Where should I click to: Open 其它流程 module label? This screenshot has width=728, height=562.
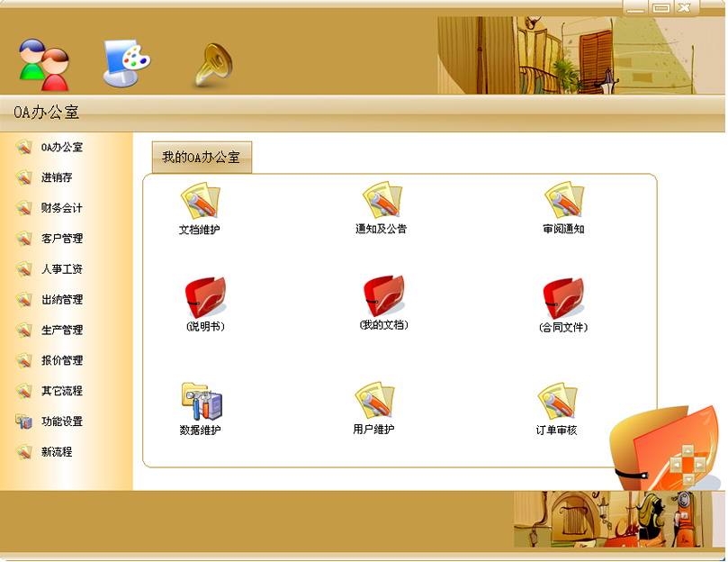(x=62, y=391)
